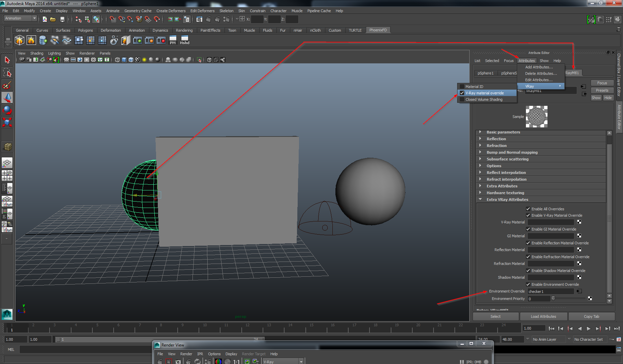Click Environment Override connection arrow icon
Screen dimensions: 623x364
[x=579, y=291]
